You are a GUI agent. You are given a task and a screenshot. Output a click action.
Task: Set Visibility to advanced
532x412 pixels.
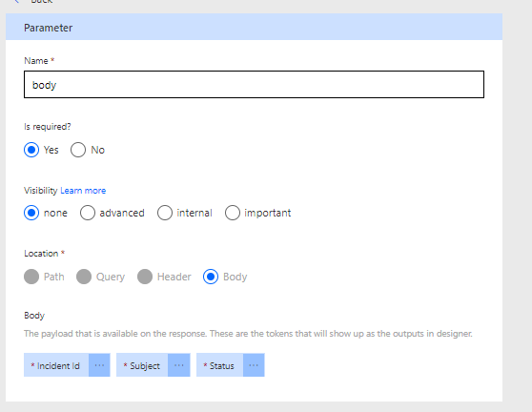pos(88,213)
